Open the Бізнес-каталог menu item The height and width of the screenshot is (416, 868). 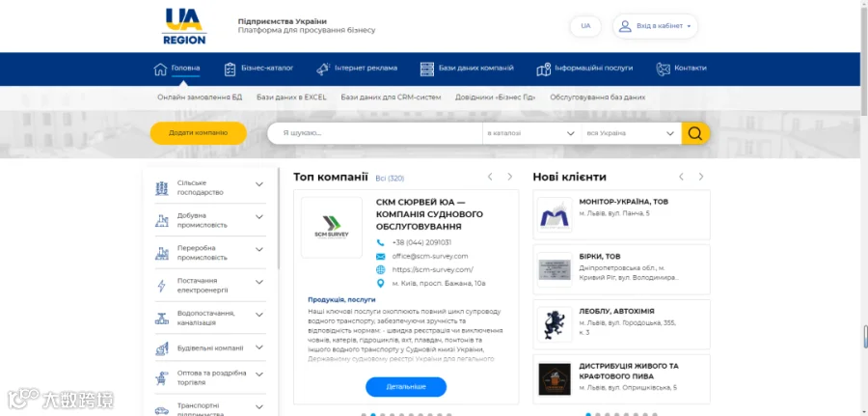click(x=267, y=69)
